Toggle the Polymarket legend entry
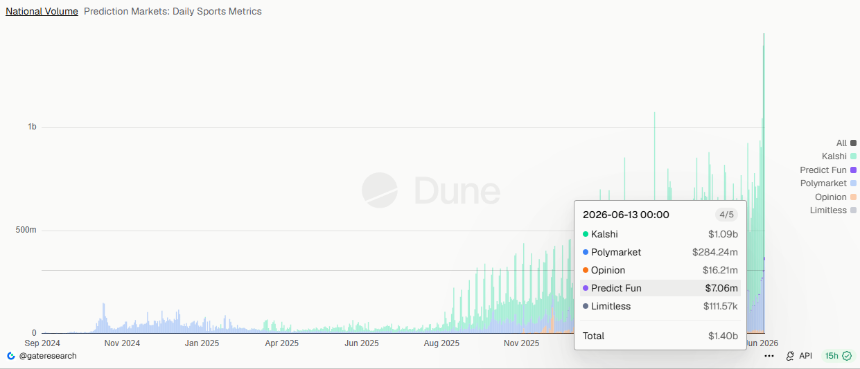This screenshot has width=860, height=369. (x=828, y=183)
